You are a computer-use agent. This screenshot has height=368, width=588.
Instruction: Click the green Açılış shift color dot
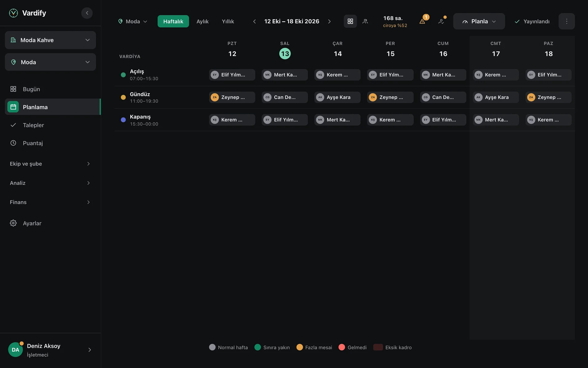click(x=123, y=75)
